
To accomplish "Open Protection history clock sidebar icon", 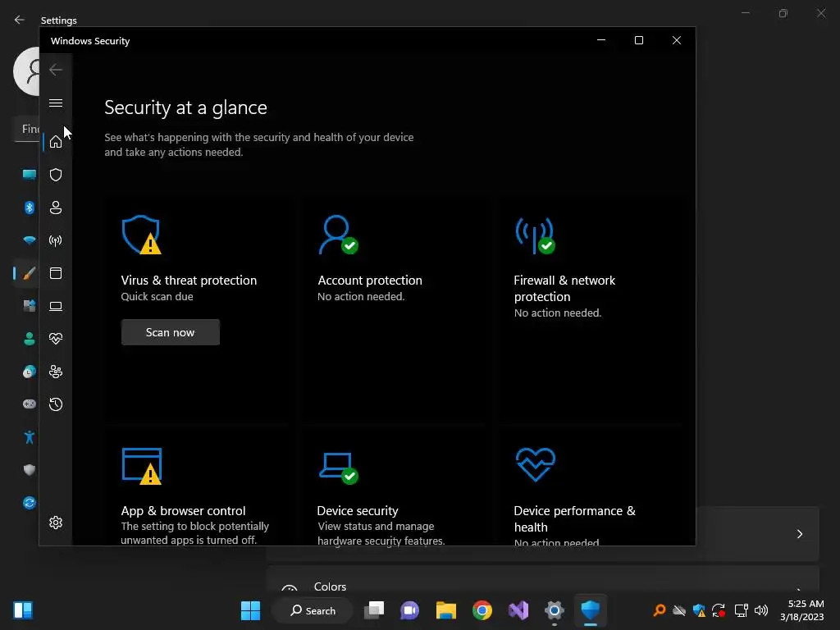I will click(56, 404).
